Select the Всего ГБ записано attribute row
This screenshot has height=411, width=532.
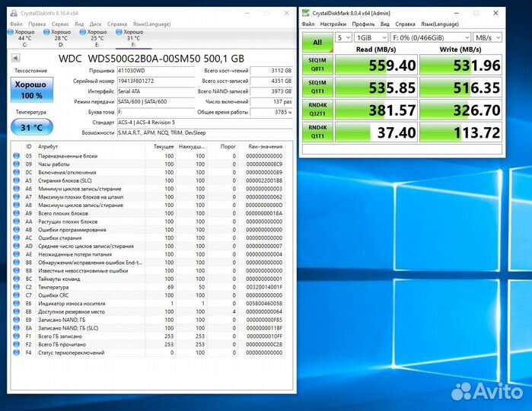point(148,336)
